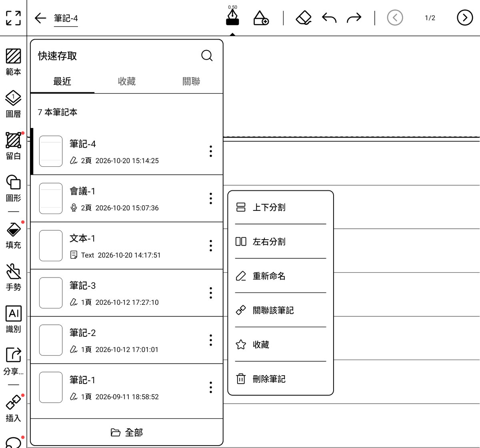Open the 分享 share option
The height and width of the screenshot is (448, 480).
pyautogui.click(x=13, y=361)
